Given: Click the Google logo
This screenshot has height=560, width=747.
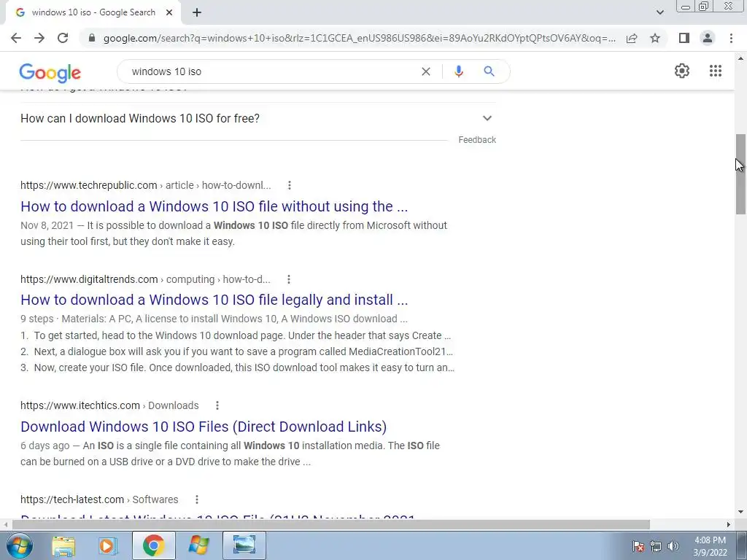Looking at the screenshot, I should point(50,73).
